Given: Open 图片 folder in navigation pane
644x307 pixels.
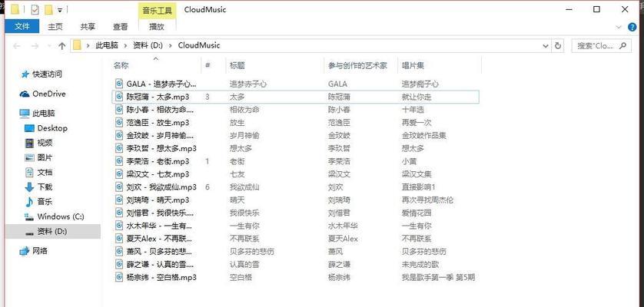Looking at the screenshot, I should (x=45, y=157).
